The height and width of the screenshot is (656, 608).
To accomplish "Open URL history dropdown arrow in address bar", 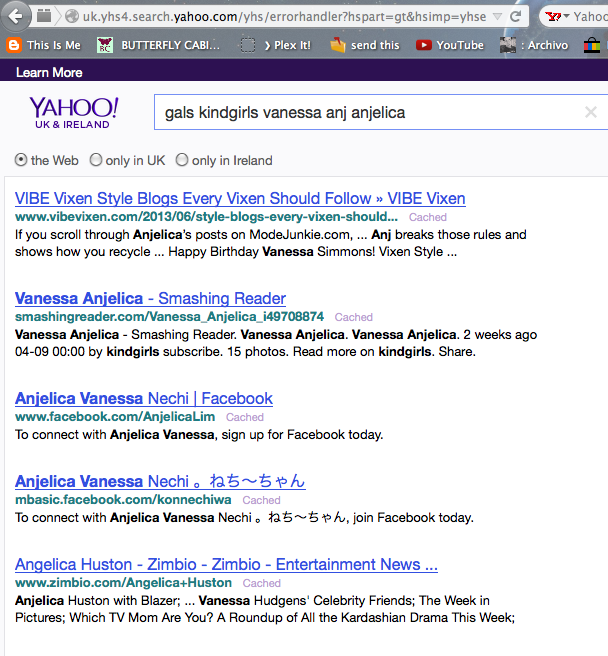I will click(494, 17).
